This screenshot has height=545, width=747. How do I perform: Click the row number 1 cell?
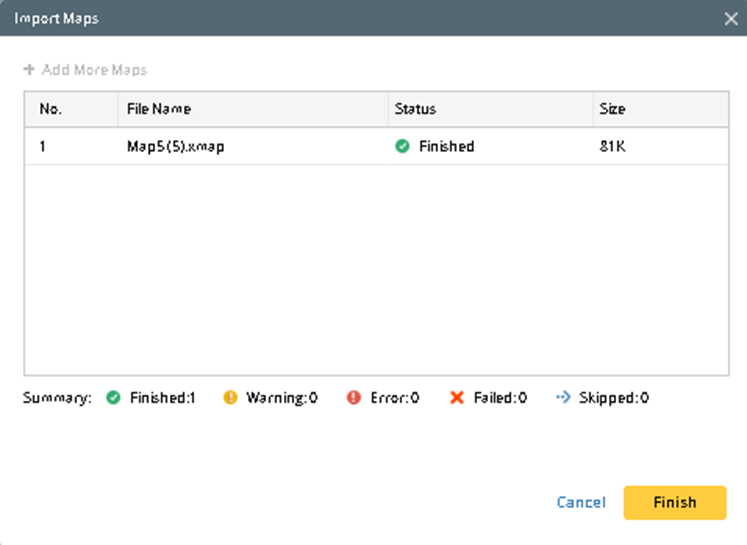coord(43,146)
